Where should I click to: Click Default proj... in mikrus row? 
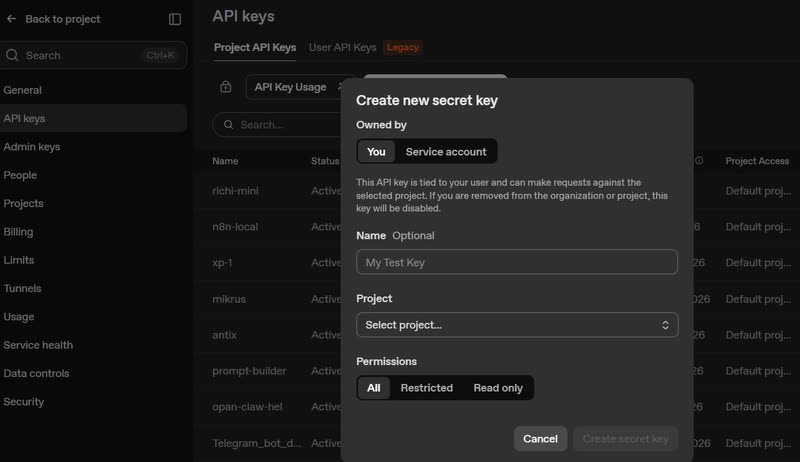click(758, 299)
